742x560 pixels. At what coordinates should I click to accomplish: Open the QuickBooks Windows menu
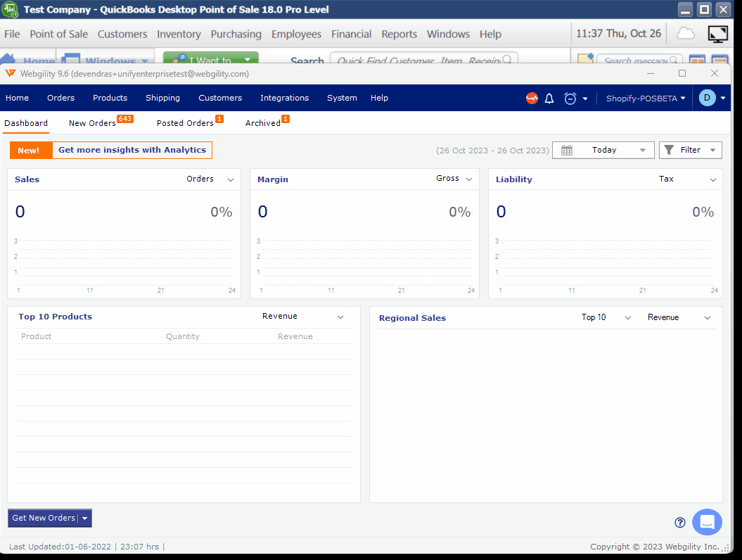(x=448, y=34)
